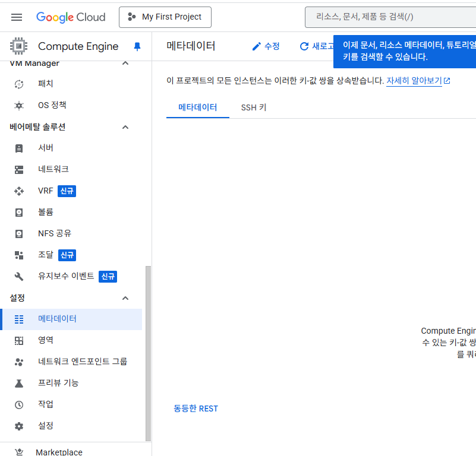The image size is (476, 456).
Task: Click the project selector dots icon
Action: (x=131, y=17)
